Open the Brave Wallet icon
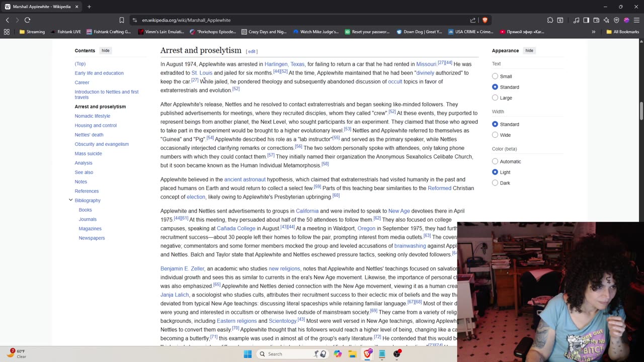Image resolution: width=644 pixels, height=362 pixels. coord(596,20)
